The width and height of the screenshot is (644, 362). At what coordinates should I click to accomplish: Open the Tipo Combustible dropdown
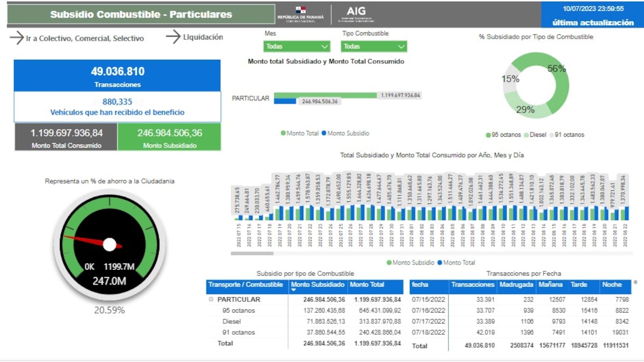[374, 46]
